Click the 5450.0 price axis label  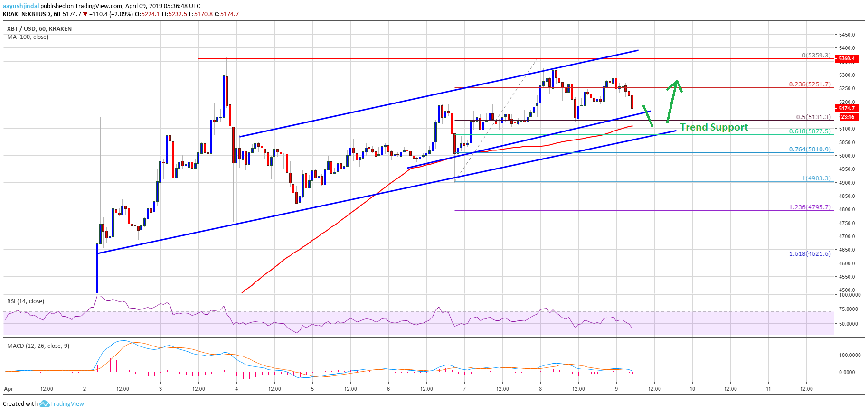point(847,35)
